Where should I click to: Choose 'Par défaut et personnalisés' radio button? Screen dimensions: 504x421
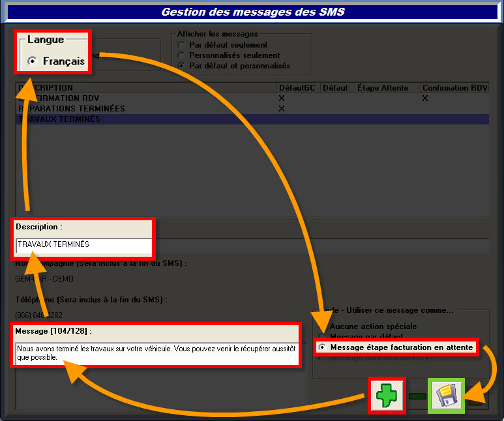pos(181,66)
